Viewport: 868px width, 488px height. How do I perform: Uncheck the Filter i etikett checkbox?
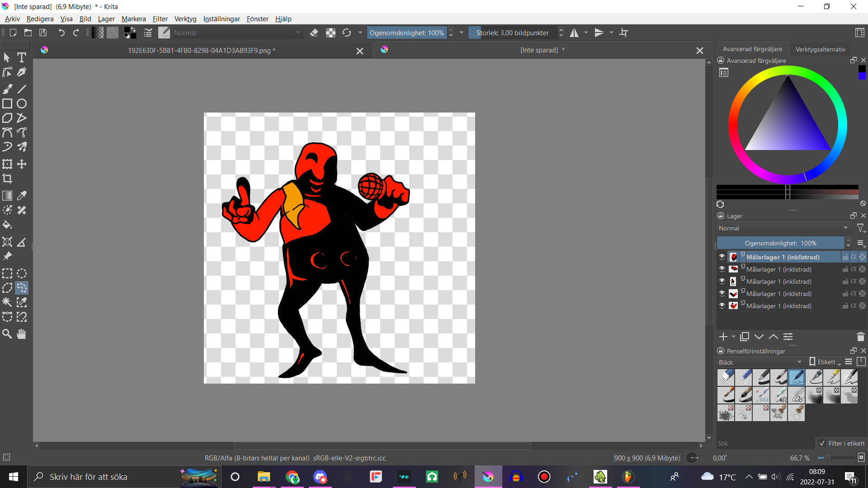(x=822, y=443)
